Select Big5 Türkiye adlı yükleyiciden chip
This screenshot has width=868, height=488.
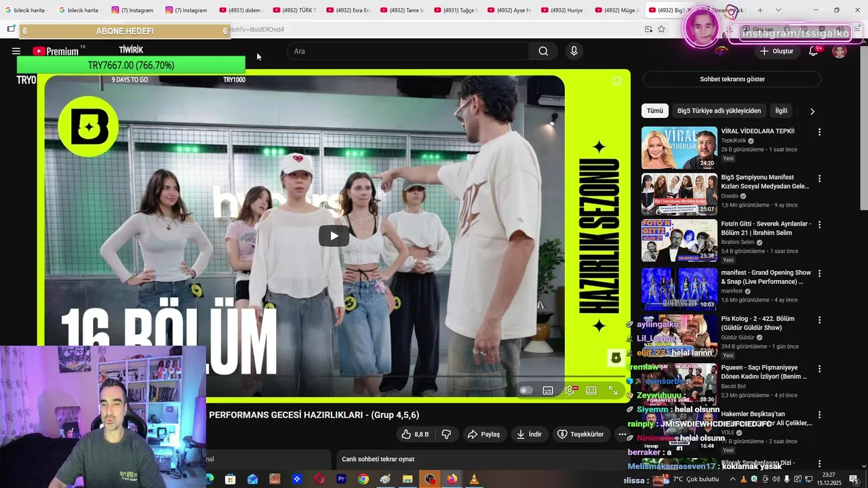pyautogui.click(x=719, y=110)
